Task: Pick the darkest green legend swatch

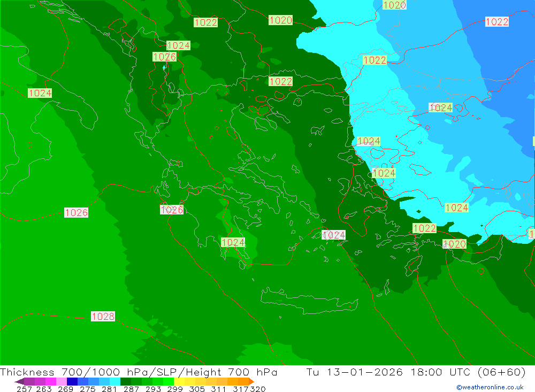Action: pyautogui.click(x=126, y=381)
